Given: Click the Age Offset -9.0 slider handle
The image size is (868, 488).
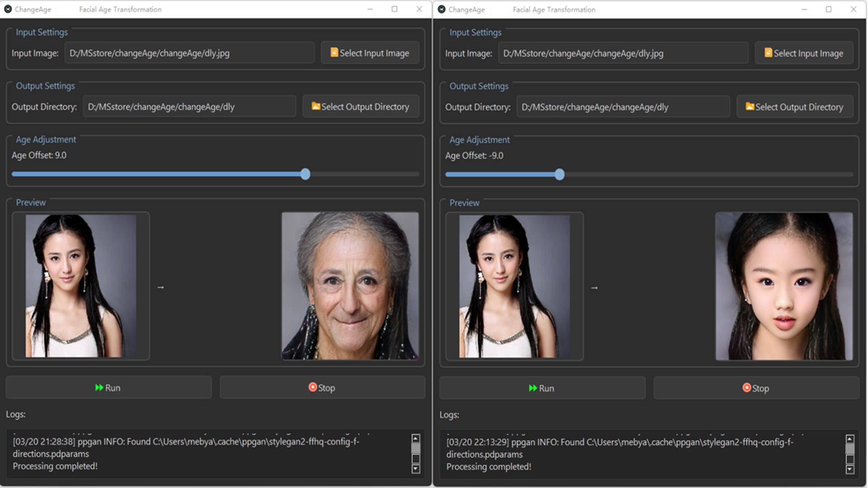Looking at the screenshot, I should 559,174.
